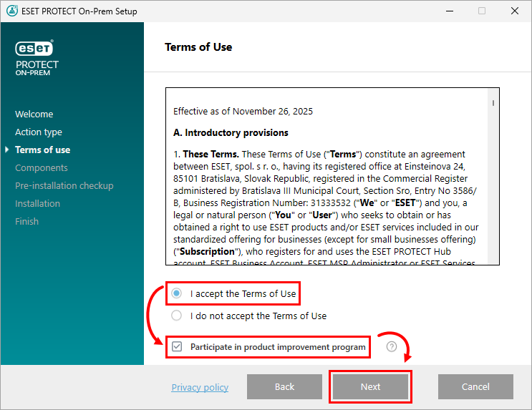Minimize the setup window
This screenshot has width=532, height=410.
point(449,11)
